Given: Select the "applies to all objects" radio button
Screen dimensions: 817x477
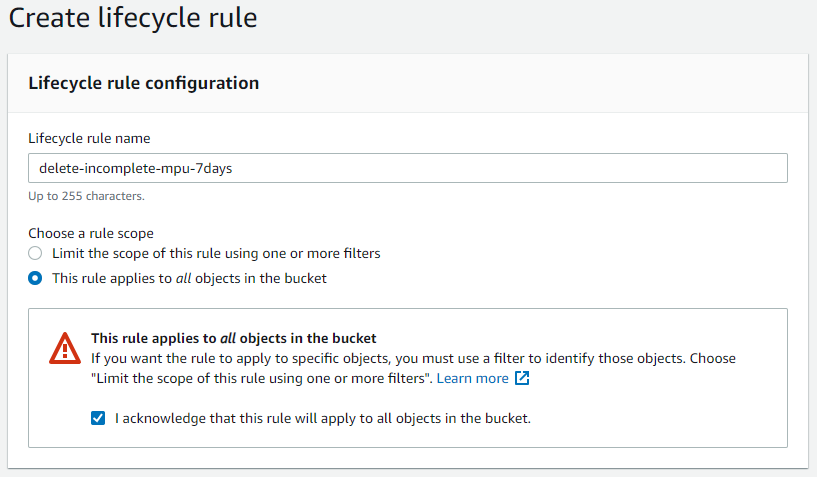Looking at the screenshot, I should (35, 279).
